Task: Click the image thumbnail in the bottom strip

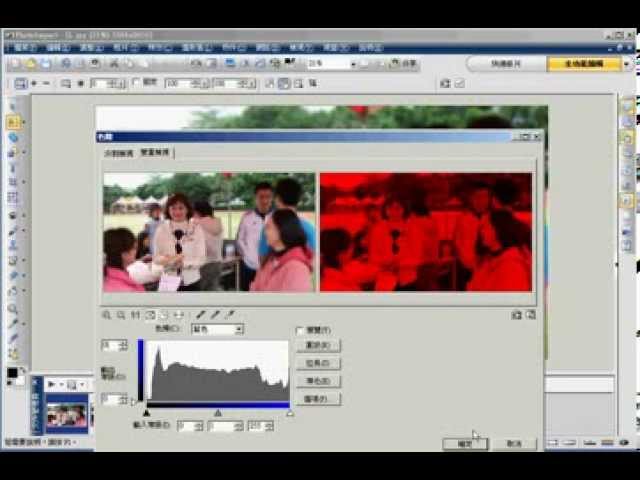Action: click(x=67, y=415)
